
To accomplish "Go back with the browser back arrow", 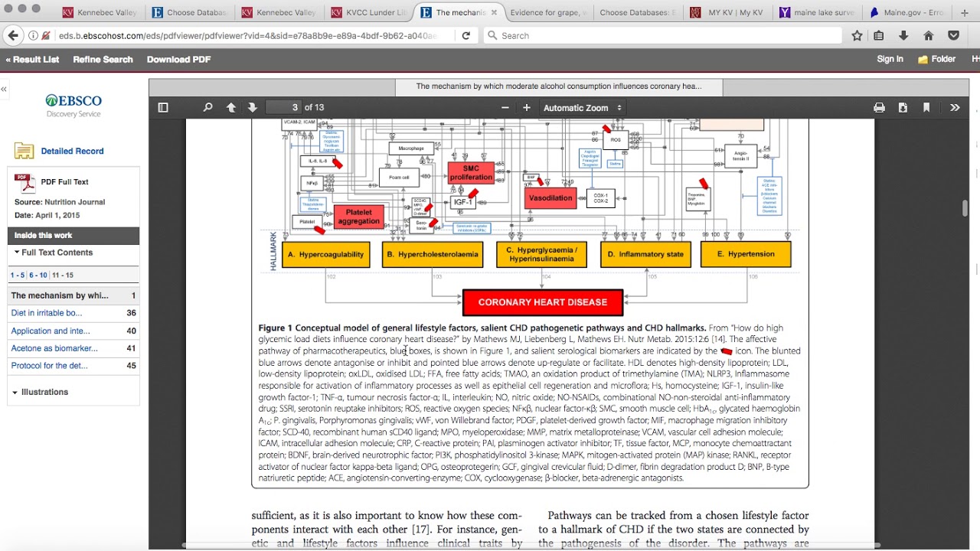I will pyautogui.click(x=13, y=35).
